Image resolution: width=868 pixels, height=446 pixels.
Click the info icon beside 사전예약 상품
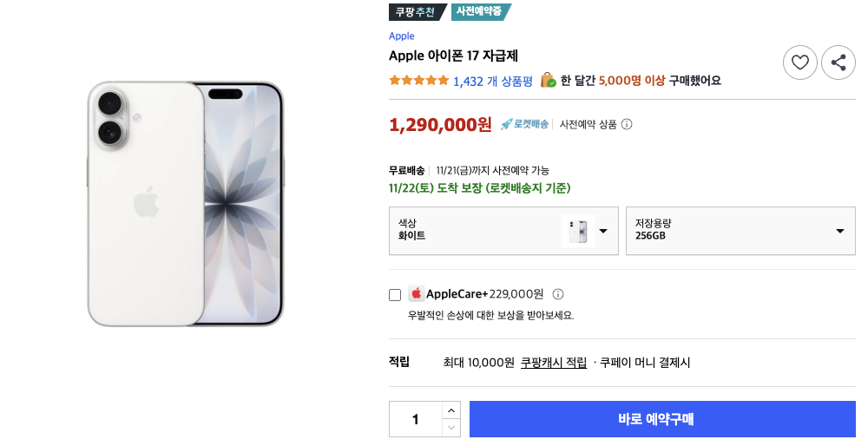coord(627,124)
